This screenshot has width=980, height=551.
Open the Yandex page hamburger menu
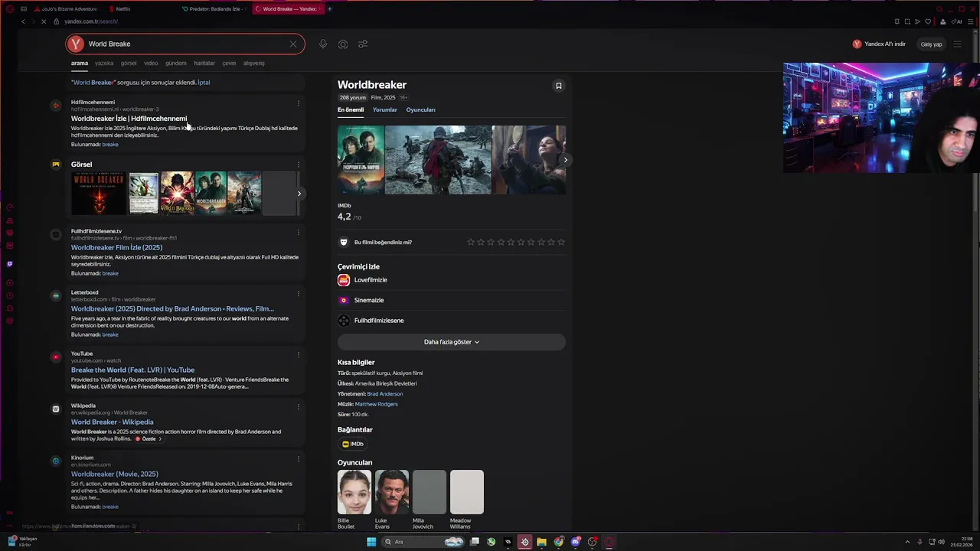(x=957, y=44)
